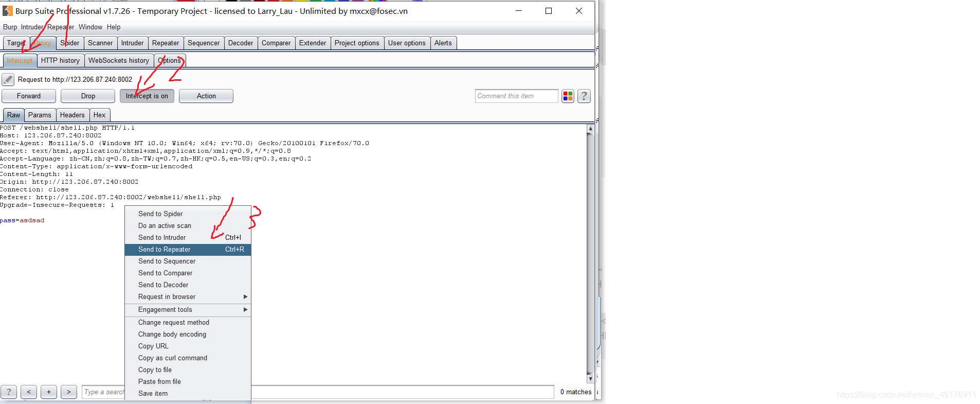The width and height of the screenshot is (980, 404).
Task: Click the POST /webshell/shell.php request line
Action: (67, 128)
